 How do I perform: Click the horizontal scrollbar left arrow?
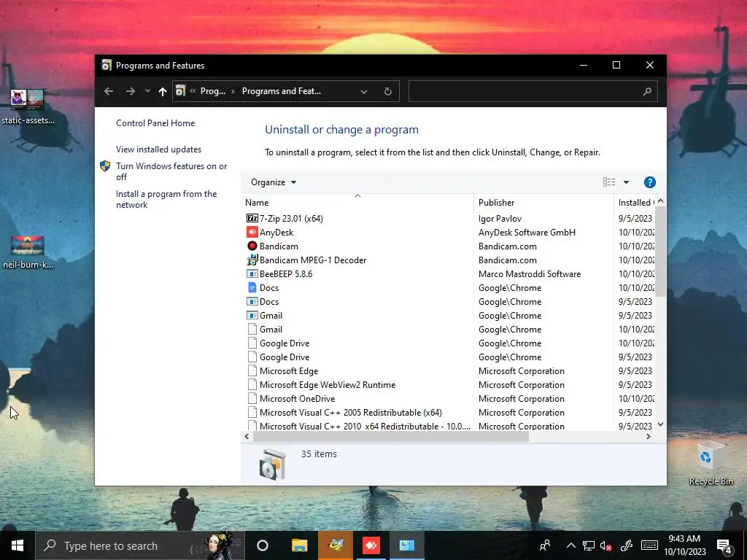click(x=247, y=436)
